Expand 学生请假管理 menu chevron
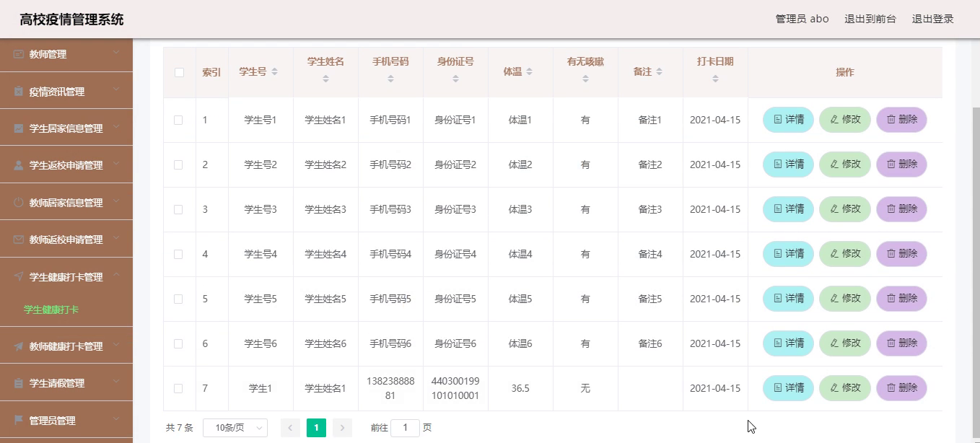Screen dimensions: 980x443 pyautogui.click(x=116, y=382)
